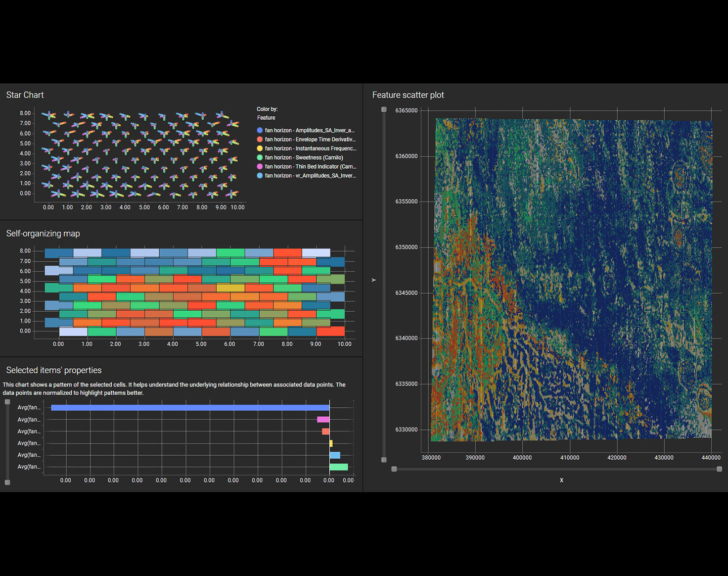Select 'fan horizon - Envelope Time Derivativ...' legend label

310,139
